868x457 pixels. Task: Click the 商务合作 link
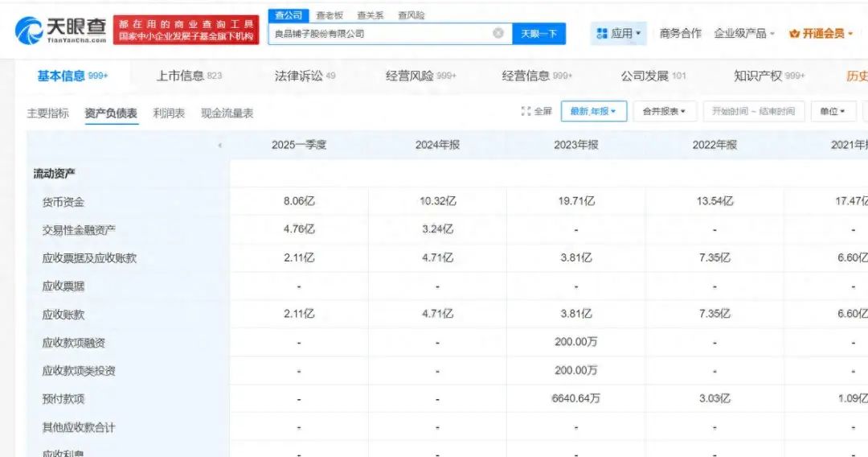680,34
